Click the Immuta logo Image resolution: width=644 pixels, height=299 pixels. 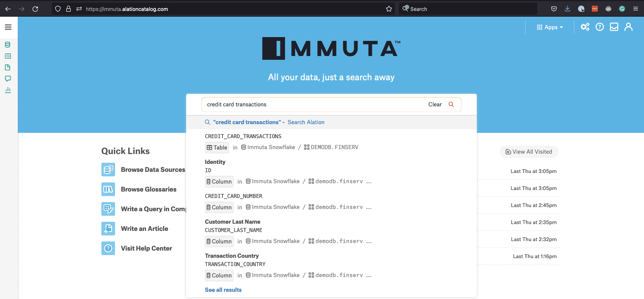click(x=331, y=48)
